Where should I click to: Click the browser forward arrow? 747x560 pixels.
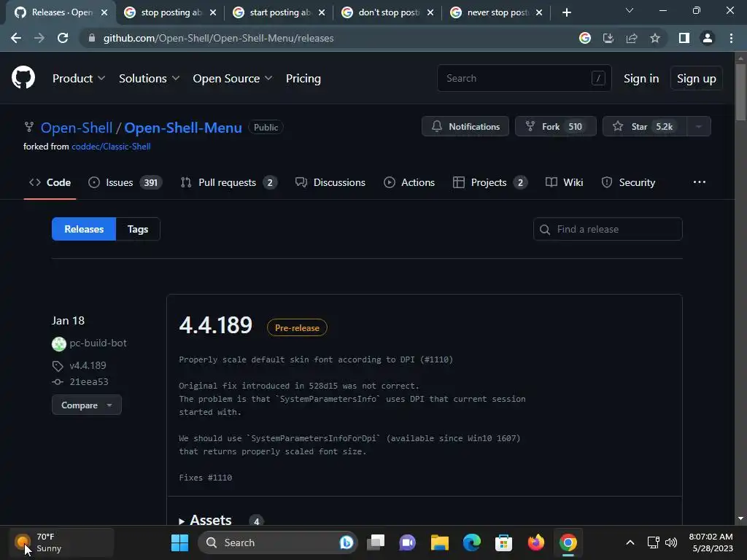pyautogui.click(x=39, y=38)
